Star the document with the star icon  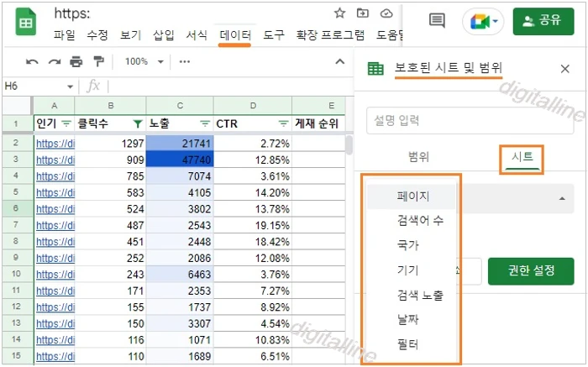click(x=339, y=13)
